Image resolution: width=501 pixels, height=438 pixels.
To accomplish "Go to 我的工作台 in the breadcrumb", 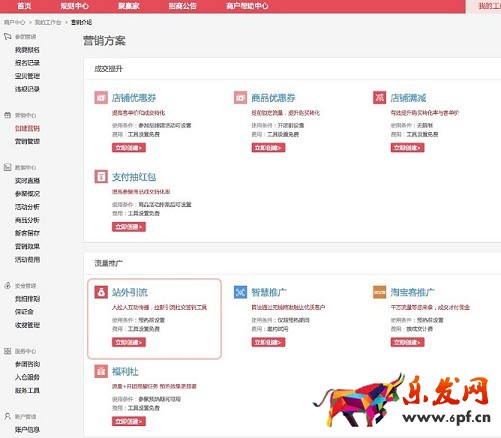I will tap(48, 22).
